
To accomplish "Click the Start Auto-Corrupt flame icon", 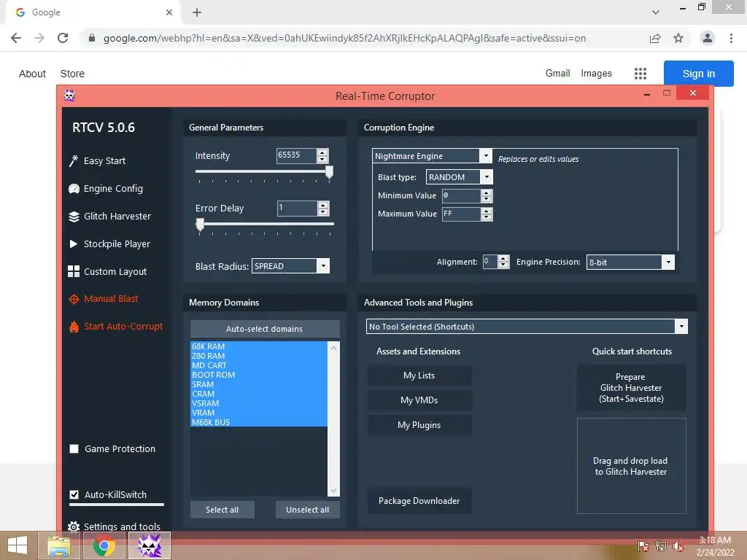I will click(74, 327).
